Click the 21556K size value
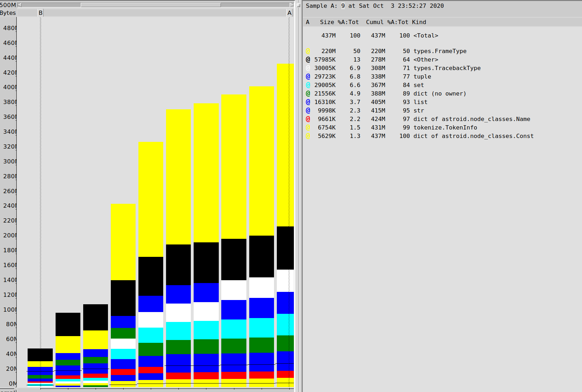Image resolution: width=582 pixels, height=392 pixels. coord(325,94)
